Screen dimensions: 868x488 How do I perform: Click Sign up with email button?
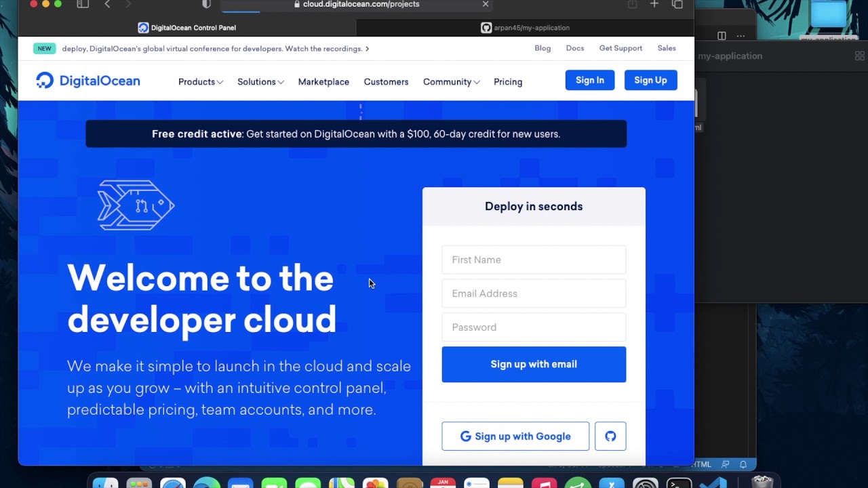tap(534, 365)
